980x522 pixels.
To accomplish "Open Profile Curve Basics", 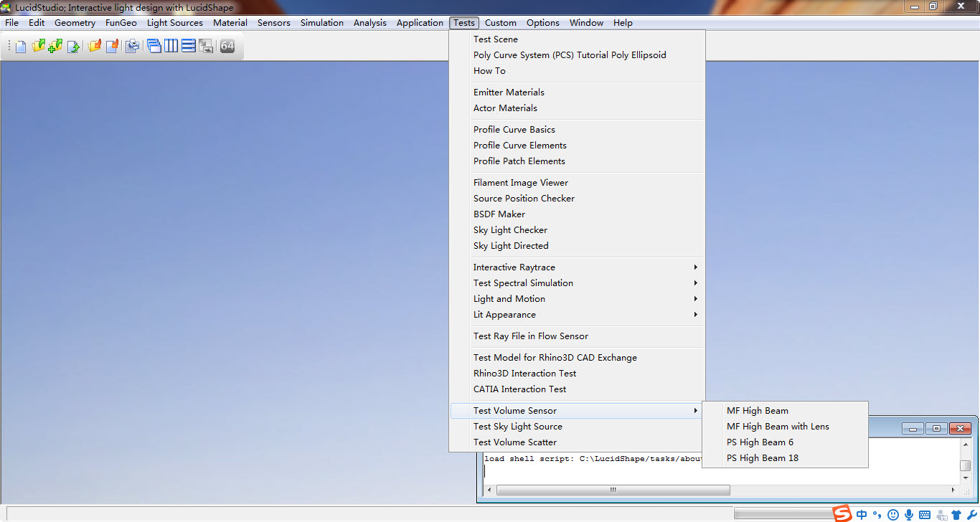I will coord(577,130).
